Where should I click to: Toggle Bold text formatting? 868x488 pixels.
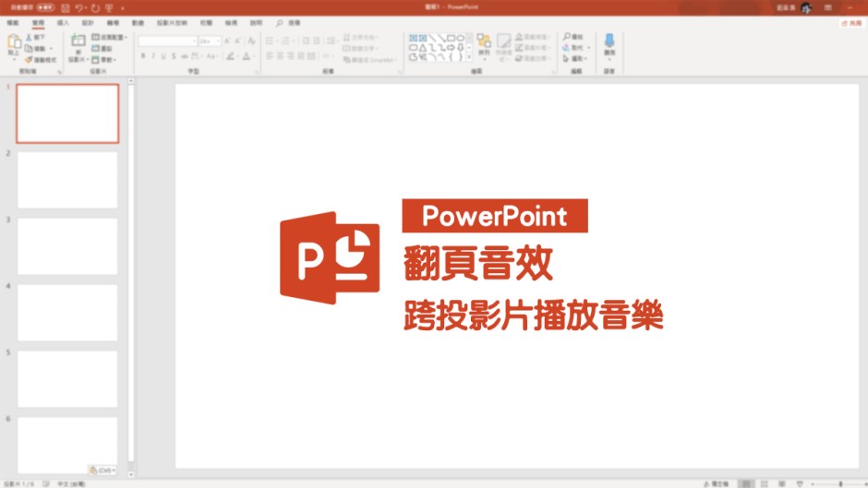[x=143, y=56]
